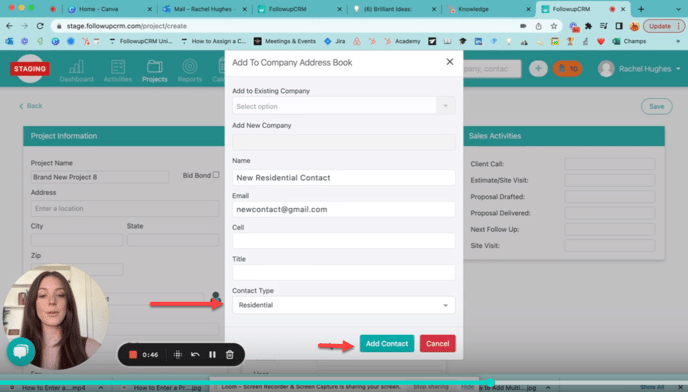Click the Client Call date field
The width and height of the screenshot is (688, 392).
[609, 164]
